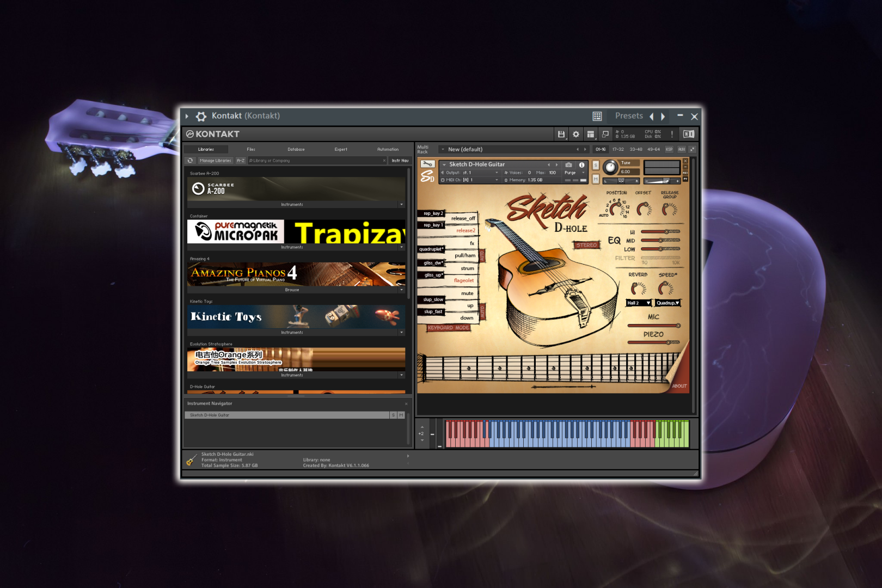Go to previous preset with left arrow
Screen dimensions: 882x588
coord(651,116)
